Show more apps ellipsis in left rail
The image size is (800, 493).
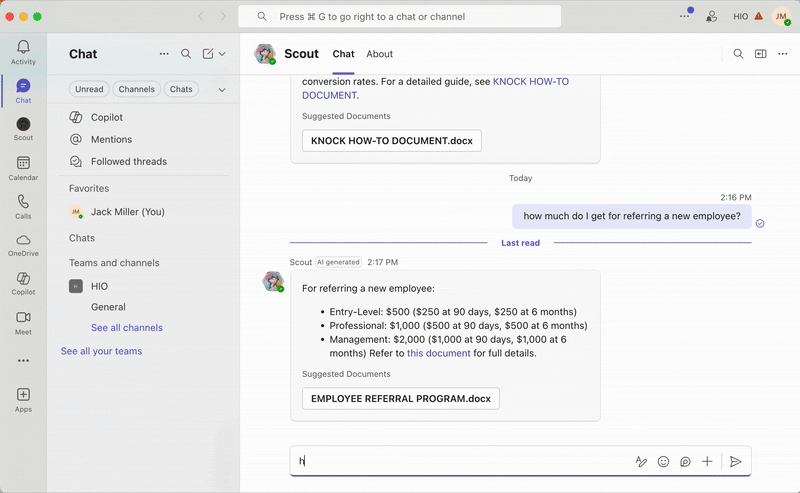pyautogui.click(x=23, y=361)
